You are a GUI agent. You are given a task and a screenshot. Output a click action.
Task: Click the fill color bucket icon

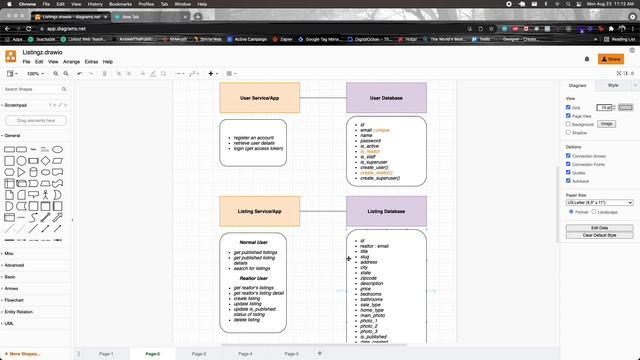click(x=143, y=73)
